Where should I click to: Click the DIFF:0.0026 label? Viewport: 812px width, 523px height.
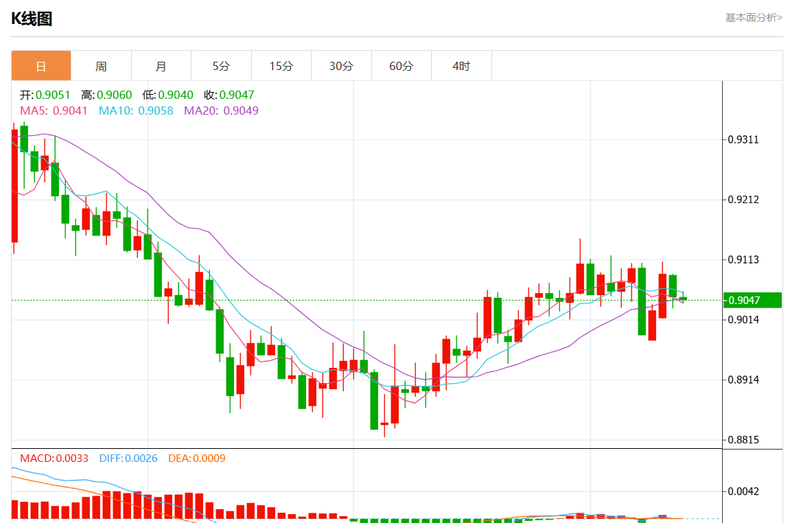pyautogui.click(x=128, y=458)
